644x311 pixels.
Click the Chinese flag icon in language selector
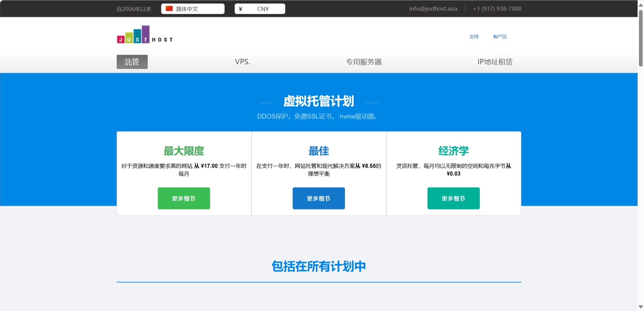click(169, 8)
